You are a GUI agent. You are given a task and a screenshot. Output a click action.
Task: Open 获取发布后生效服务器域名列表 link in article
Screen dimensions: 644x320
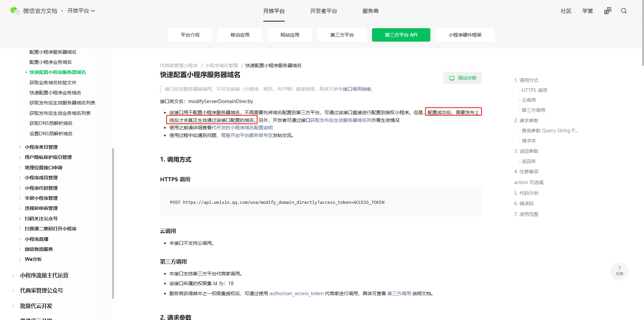coord(343,120)
